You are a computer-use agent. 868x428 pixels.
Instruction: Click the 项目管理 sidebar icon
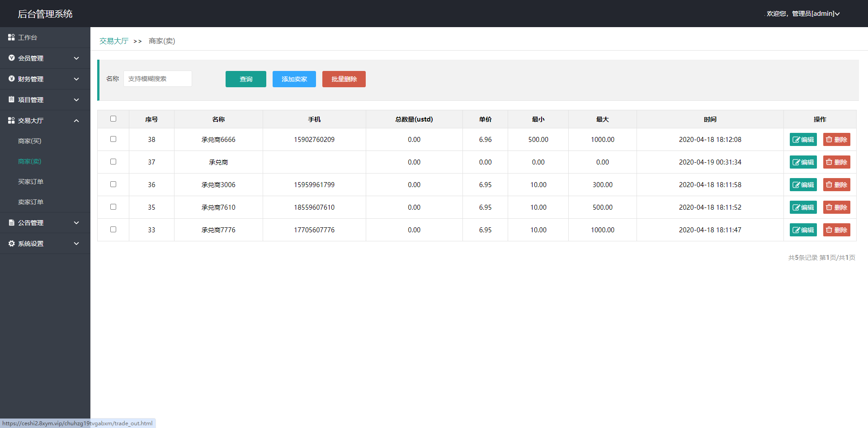coord(11,99)
